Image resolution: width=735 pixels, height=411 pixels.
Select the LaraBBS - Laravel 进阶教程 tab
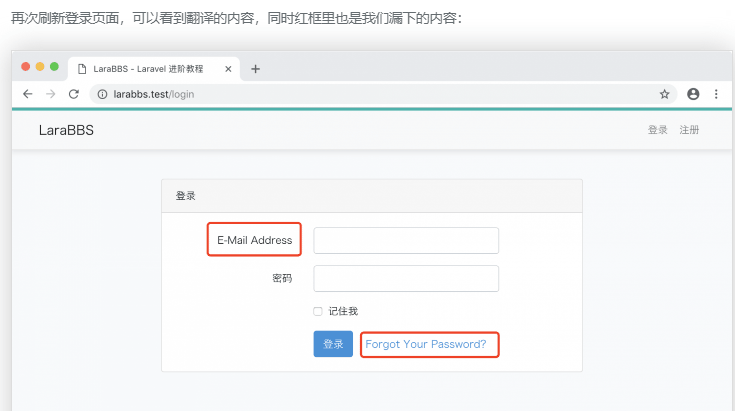(148, 69)
